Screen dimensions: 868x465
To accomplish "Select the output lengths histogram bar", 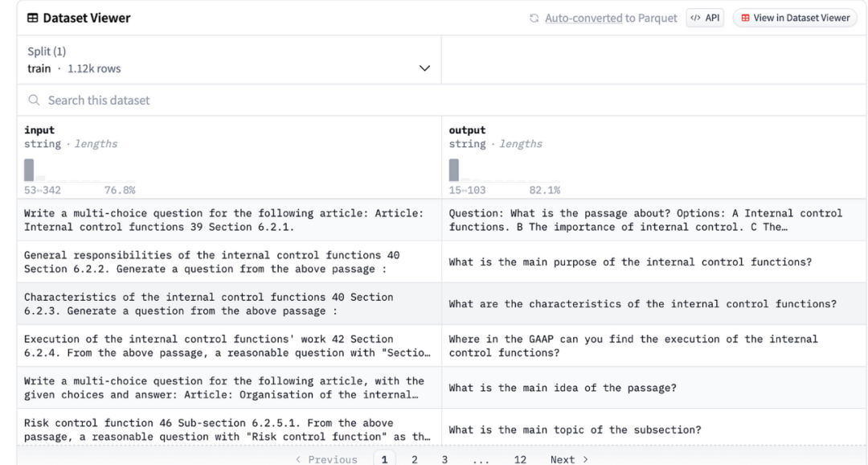I will coord(454,170).
